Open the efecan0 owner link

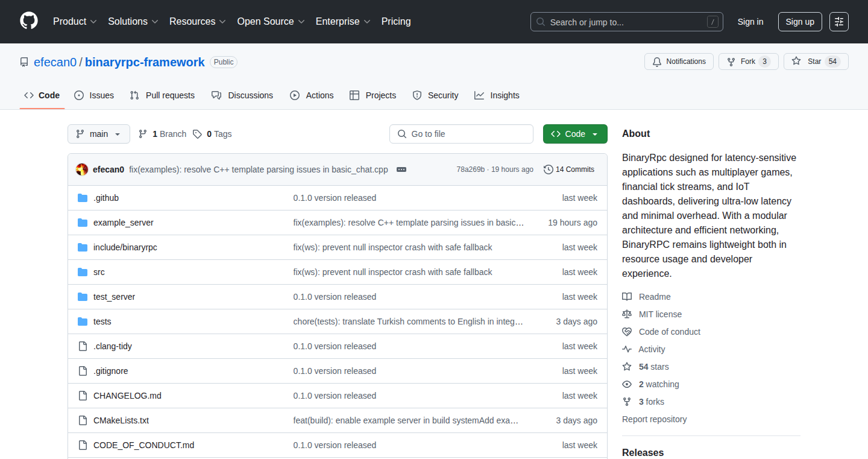[55, 62]
